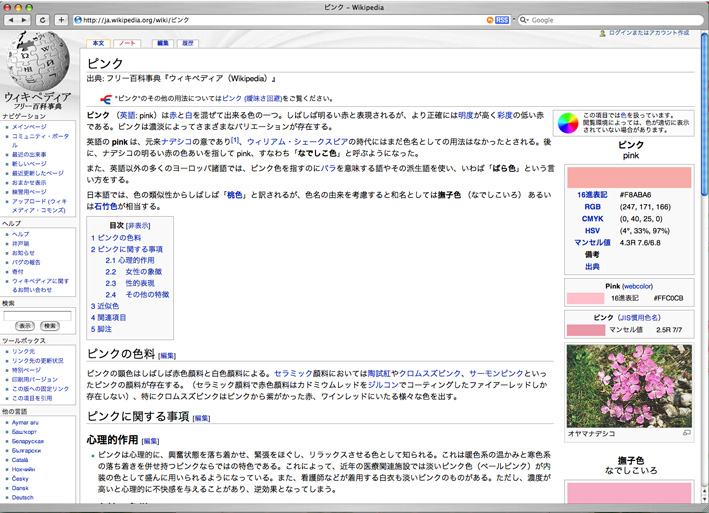Reload the page with the refresh button
The height and width of the screenshot is (513, 709).
[x=43, y=20]
